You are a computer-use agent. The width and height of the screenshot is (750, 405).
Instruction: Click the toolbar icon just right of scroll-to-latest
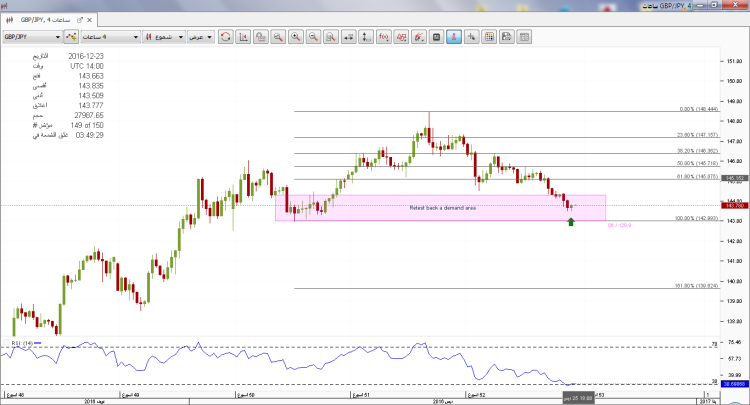tap(261, 37)
